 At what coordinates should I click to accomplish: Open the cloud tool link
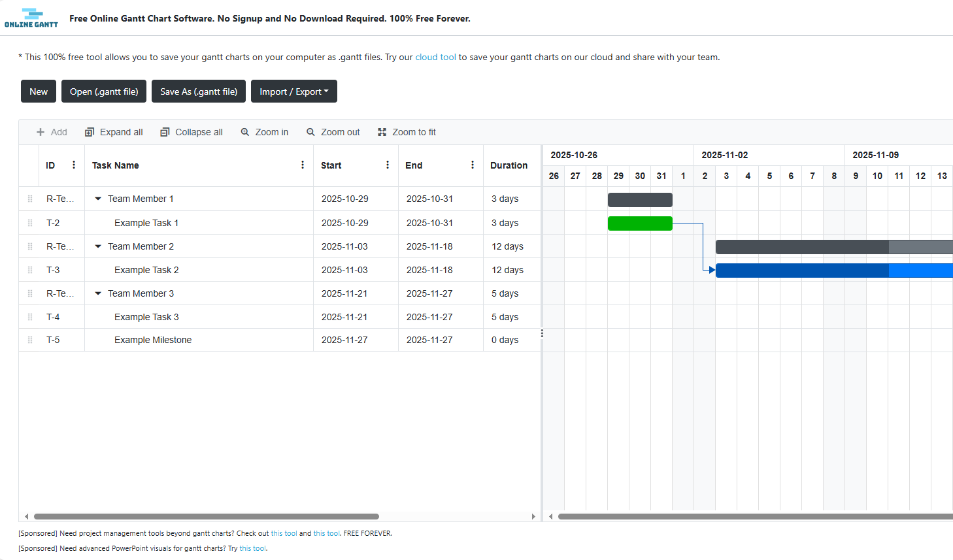(x=435, y=57)
